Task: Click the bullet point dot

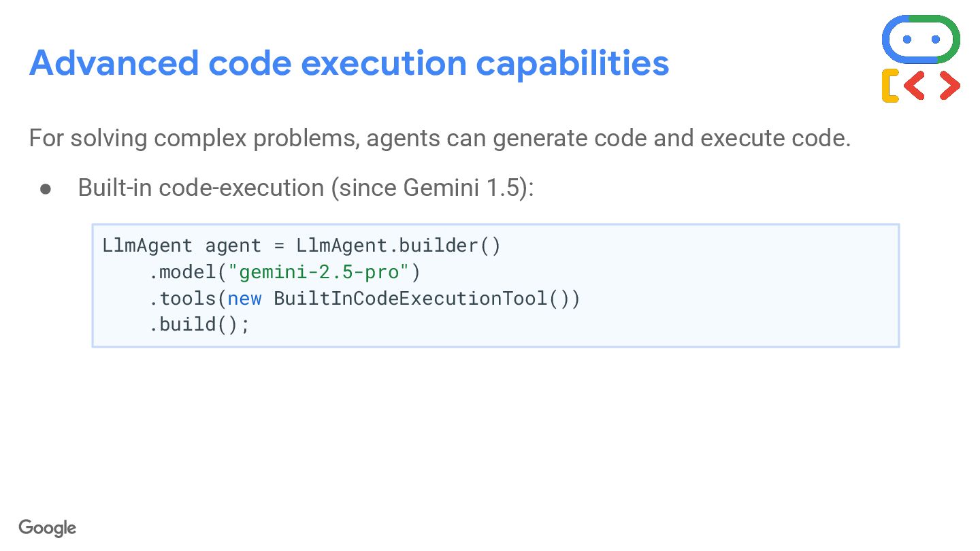Action: click(46, 188)
